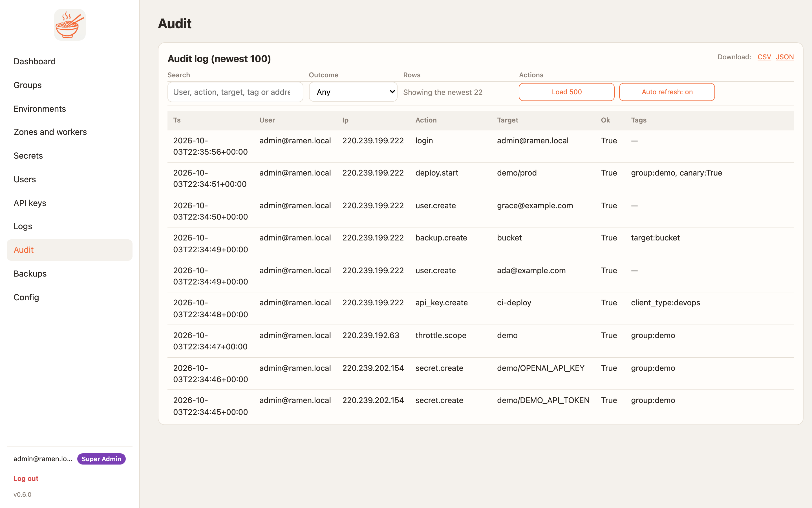812x508 pixels.
Task: Open the Secrets page
Action: [x=28, y=156]
